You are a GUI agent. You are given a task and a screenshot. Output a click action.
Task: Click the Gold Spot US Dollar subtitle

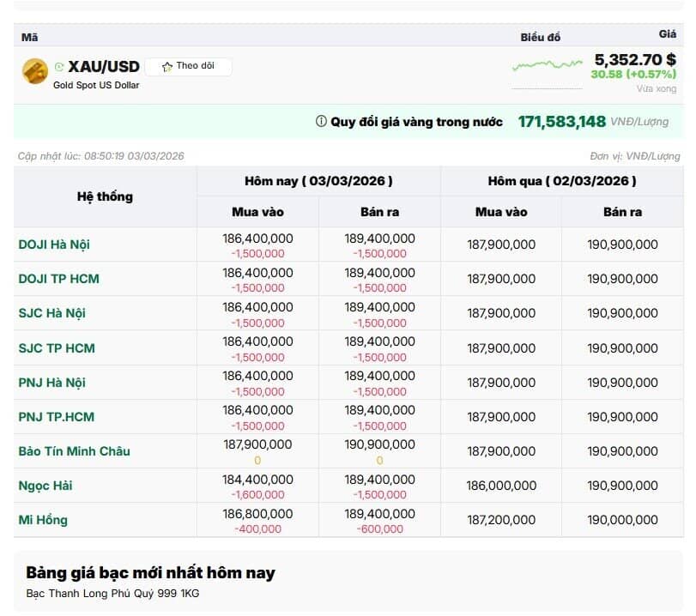click(96, 85)
